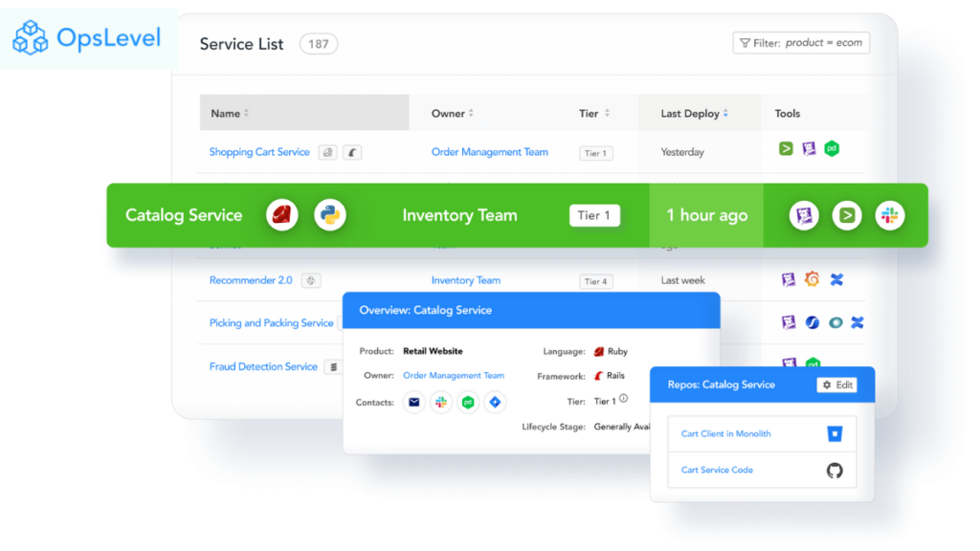Click PagerDuty contact icon in Overview panel
980x551 pixels.
pos(468,403)
